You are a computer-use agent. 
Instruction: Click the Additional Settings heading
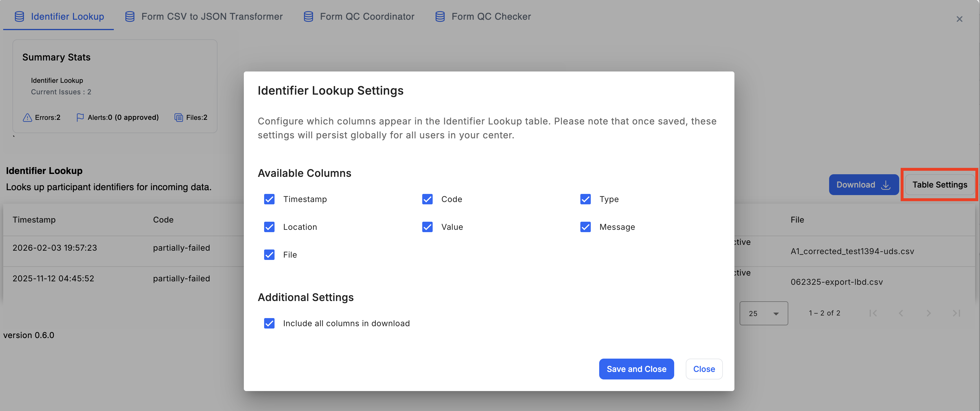point(306,297)
